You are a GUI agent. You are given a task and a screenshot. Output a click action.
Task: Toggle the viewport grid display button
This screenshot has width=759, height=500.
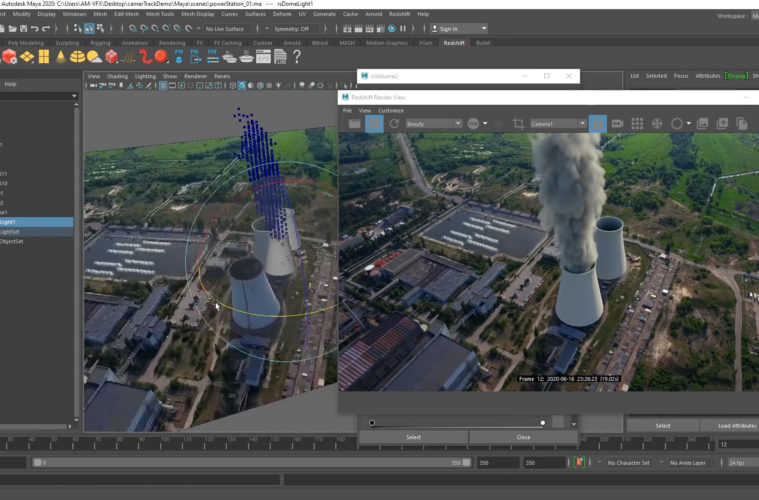pos(163,86)
